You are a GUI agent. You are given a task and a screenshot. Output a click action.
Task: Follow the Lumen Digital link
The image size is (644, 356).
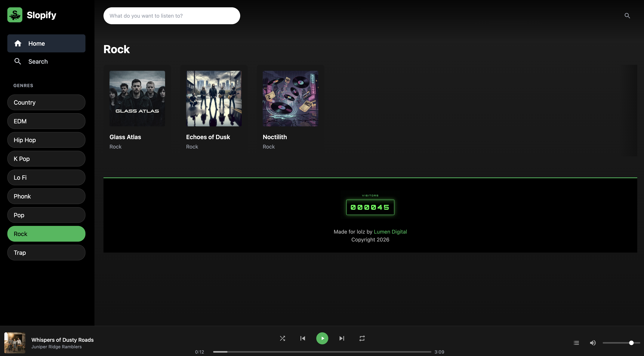click(390, 232)
